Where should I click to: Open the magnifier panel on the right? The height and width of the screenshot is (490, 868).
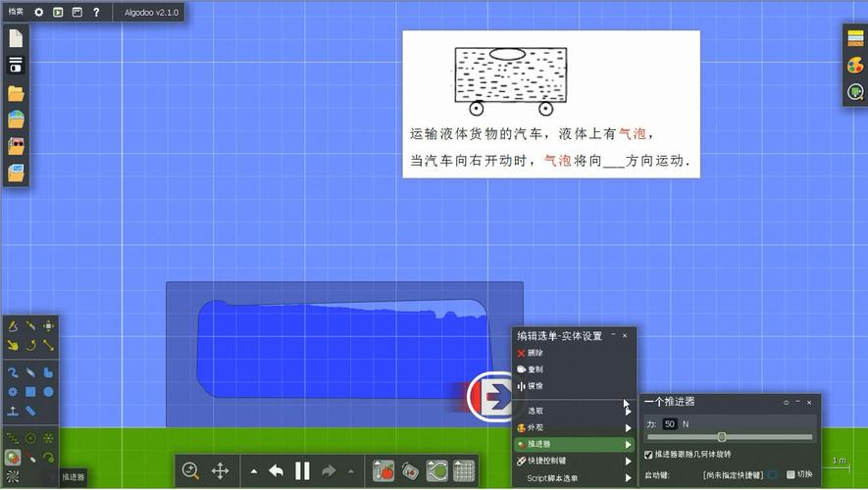click(x=856, y=91)
